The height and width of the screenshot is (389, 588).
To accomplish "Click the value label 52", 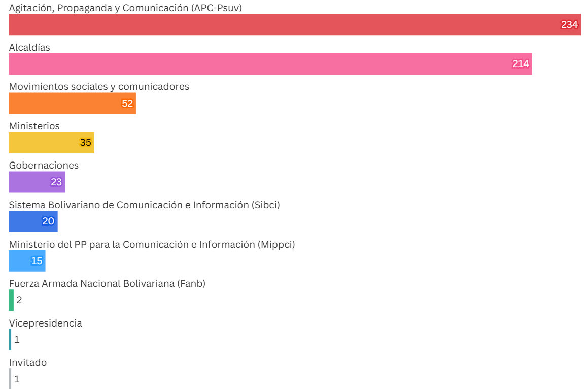I will 127,103.
